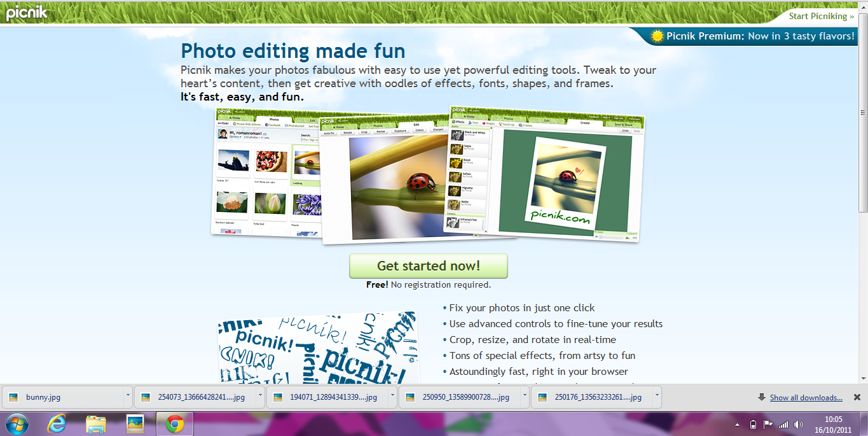
Task: Click the Picnik logo
Action: click(x=26, y=12)
